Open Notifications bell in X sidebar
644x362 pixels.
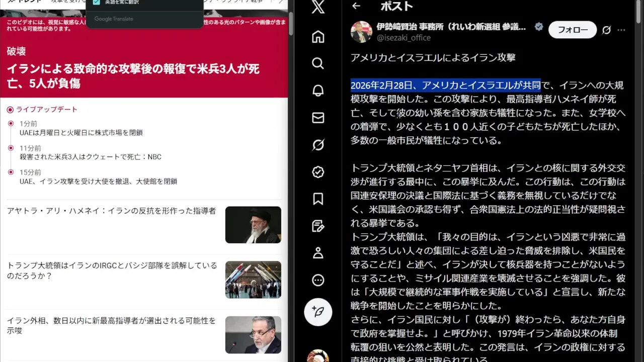coord(318,90)
